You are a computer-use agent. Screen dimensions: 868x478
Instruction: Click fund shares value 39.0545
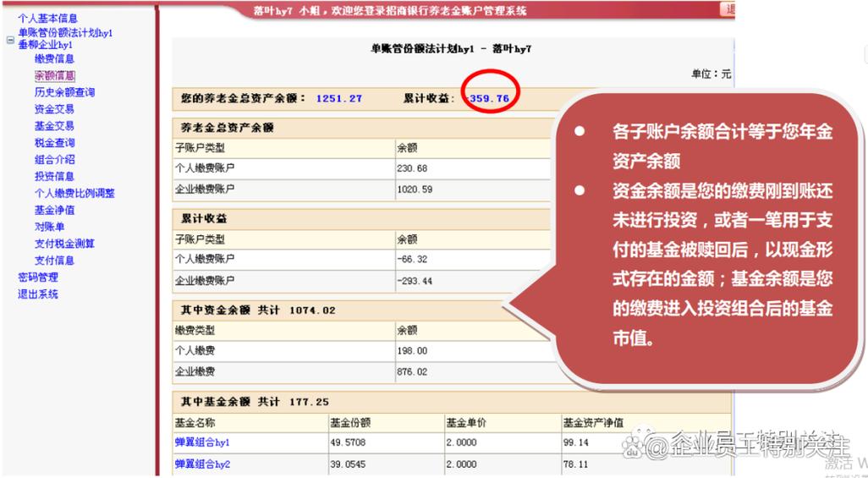click(348, 464)
